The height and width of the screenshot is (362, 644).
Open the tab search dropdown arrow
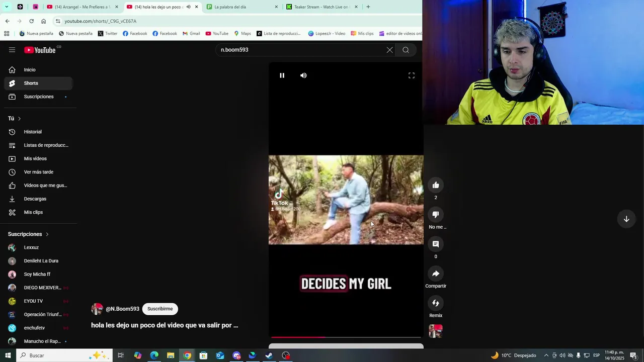[x=7, y=7]
